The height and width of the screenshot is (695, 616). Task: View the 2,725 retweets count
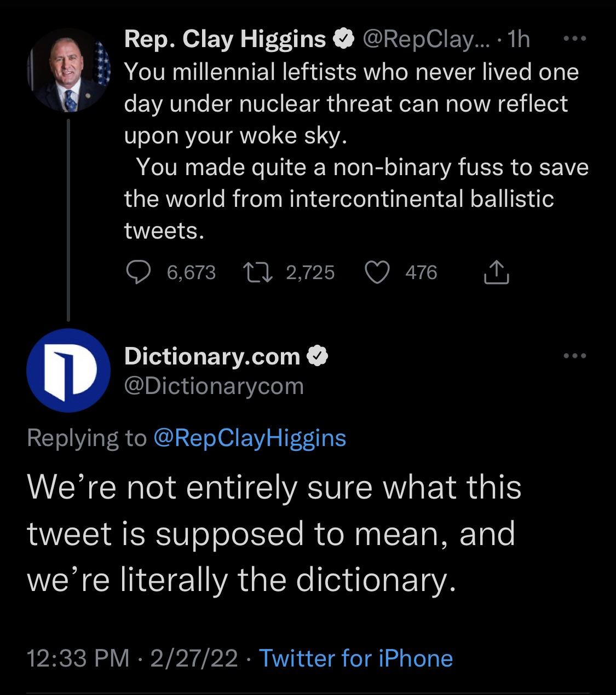click(310, 272)
